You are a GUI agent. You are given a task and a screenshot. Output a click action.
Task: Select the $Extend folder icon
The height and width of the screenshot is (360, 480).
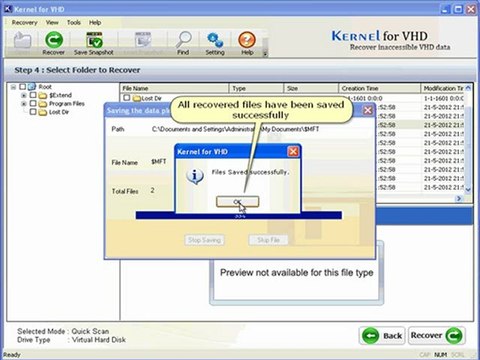coord(42,96)
